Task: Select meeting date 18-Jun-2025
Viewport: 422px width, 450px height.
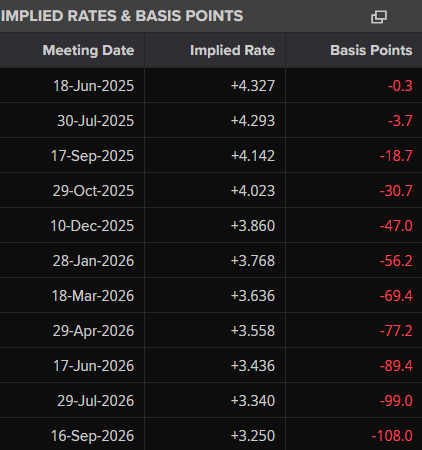Action: click(x=94, y=86)
